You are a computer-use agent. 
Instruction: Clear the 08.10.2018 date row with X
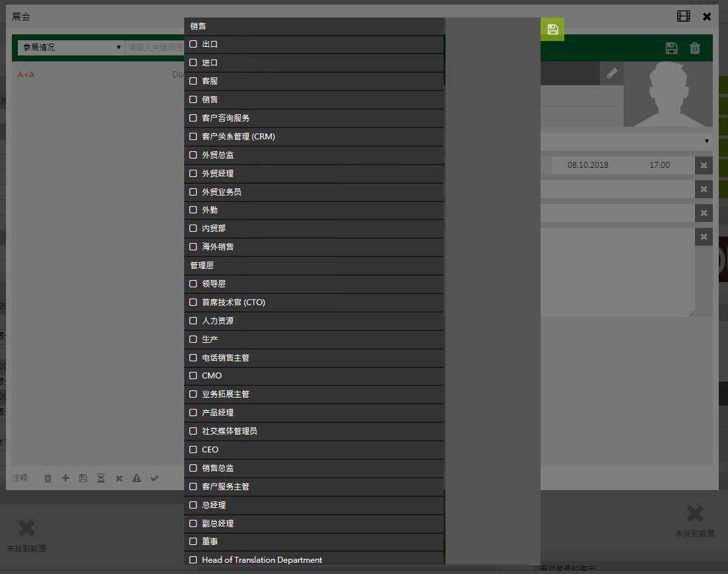coord(704,166)
